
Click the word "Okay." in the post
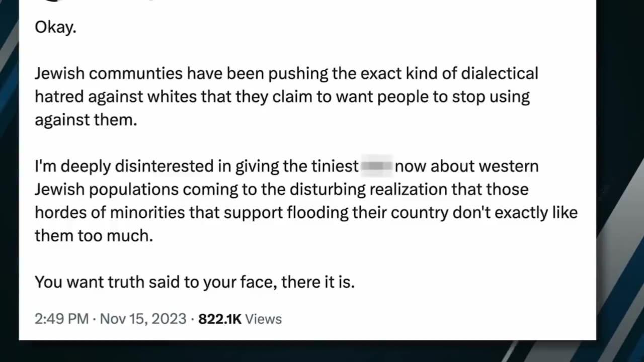tap(55, 27)
